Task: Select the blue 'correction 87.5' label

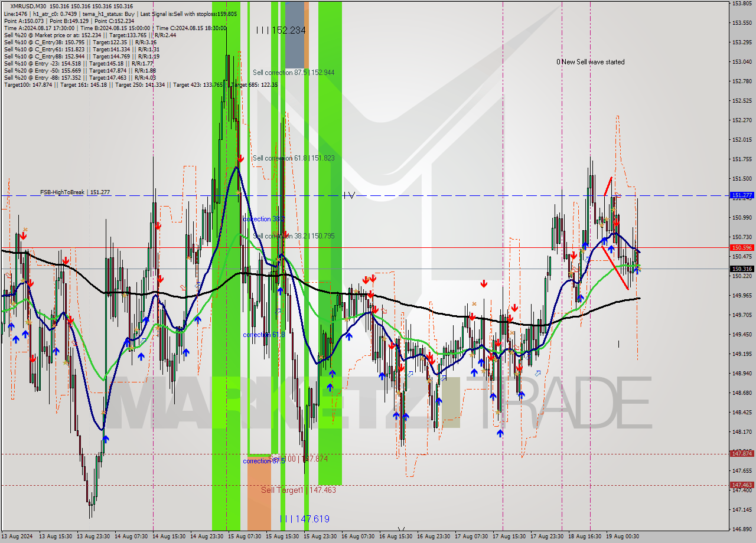Action: 264,461
